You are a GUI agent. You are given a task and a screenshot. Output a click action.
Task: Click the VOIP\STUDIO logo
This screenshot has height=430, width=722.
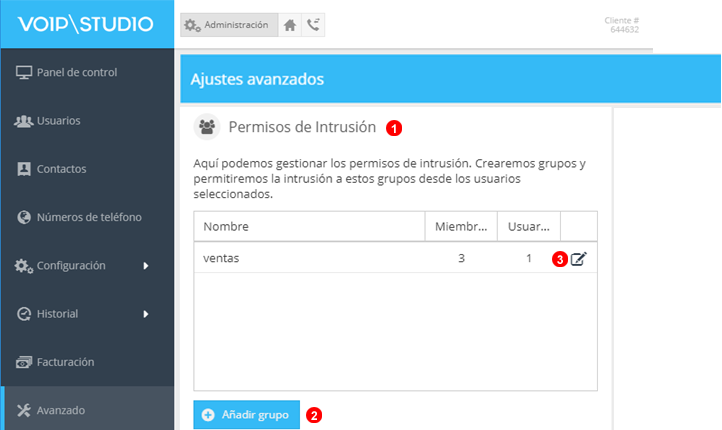86,23
